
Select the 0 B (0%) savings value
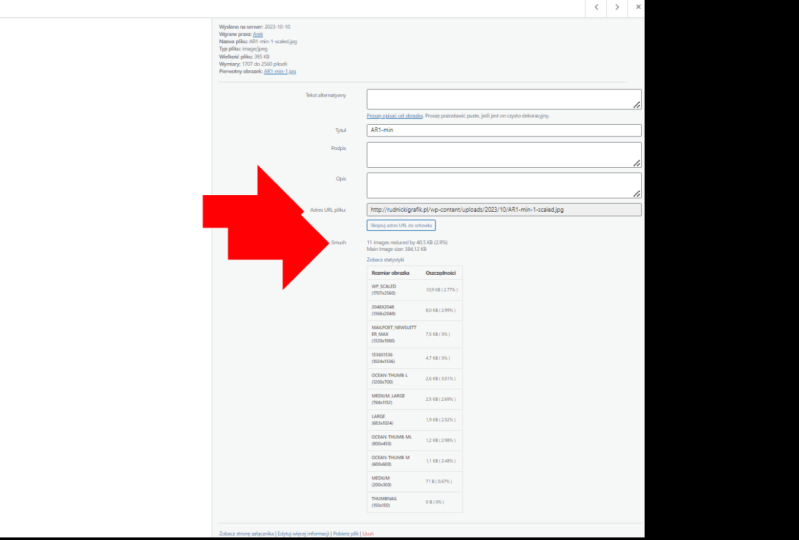pos(435,502)
